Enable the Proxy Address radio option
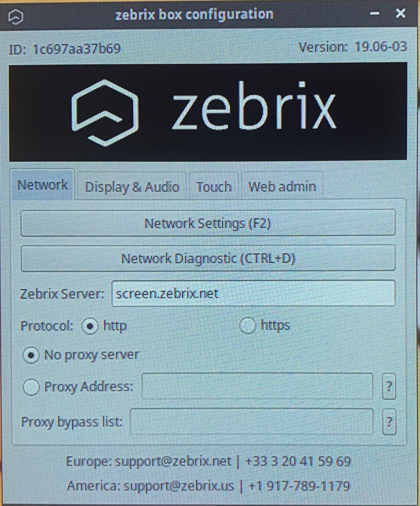Screen dimensions: 420x506 (31, 387)
